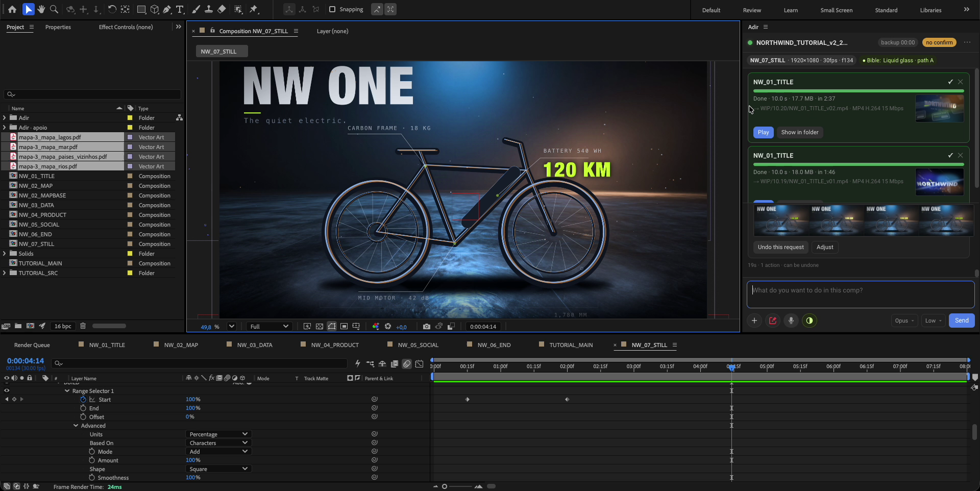Toggle the Smoothness property stopwatch

pos(92,478)
